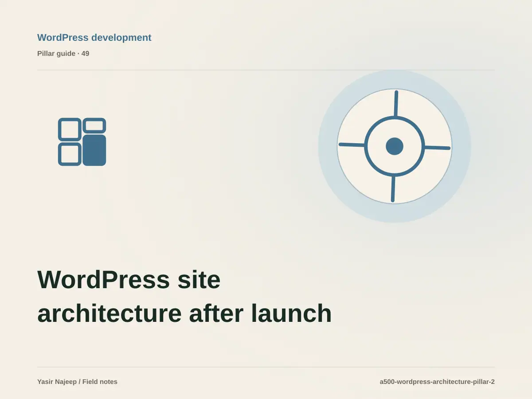
Task: Click the 'Yasir Najeep / Field notes' footer
Action: pyautogui.click(x=77, y=382)
